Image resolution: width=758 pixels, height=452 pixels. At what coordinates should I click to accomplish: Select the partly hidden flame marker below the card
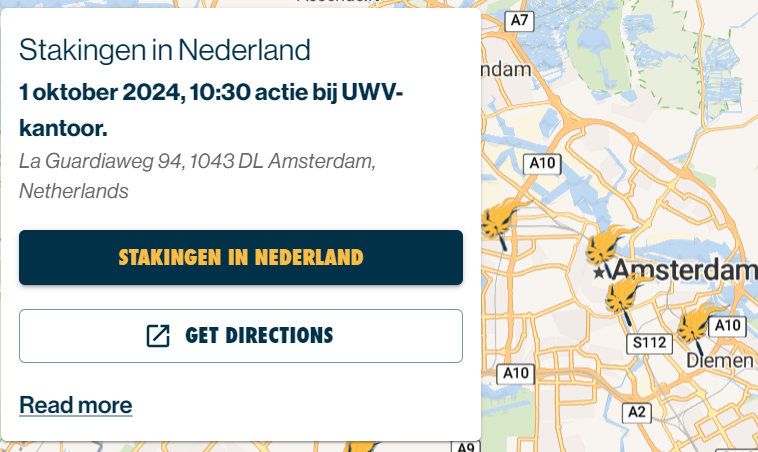pyautogui.click(x=360, y=446)
